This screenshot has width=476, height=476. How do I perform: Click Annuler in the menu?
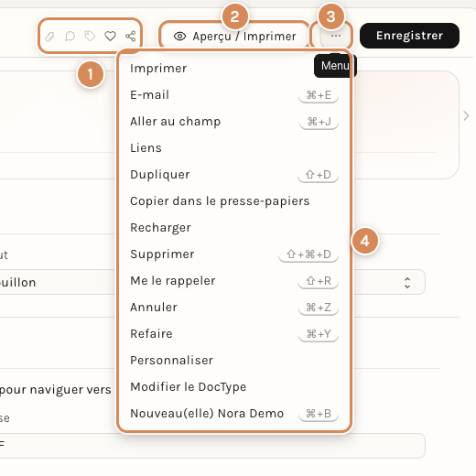pyautogui.click(x=234, y=308)
